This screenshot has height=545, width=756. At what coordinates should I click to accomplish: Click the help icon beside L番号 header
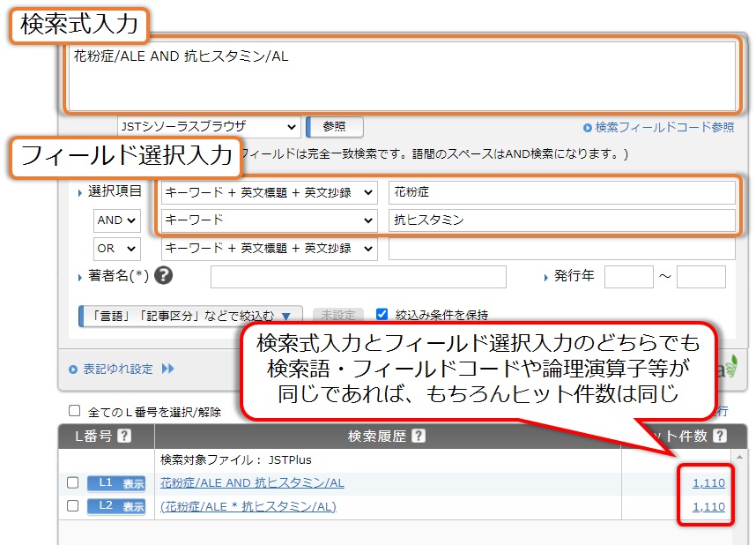tap(124, 436)
